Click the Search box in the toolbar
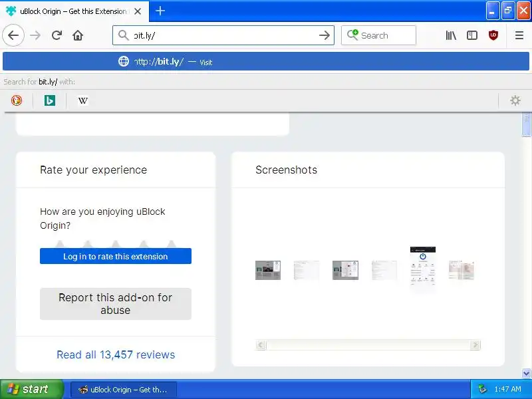 (378, 35)
